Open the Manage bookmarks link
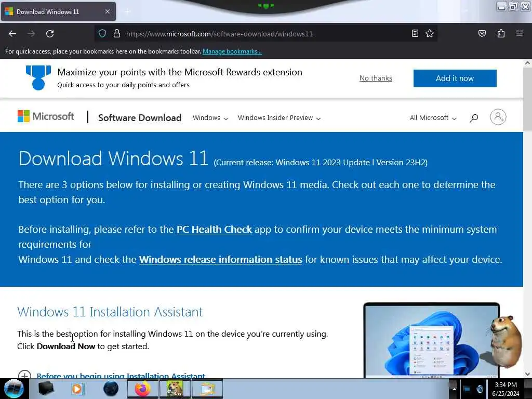 tap(232, 51)
